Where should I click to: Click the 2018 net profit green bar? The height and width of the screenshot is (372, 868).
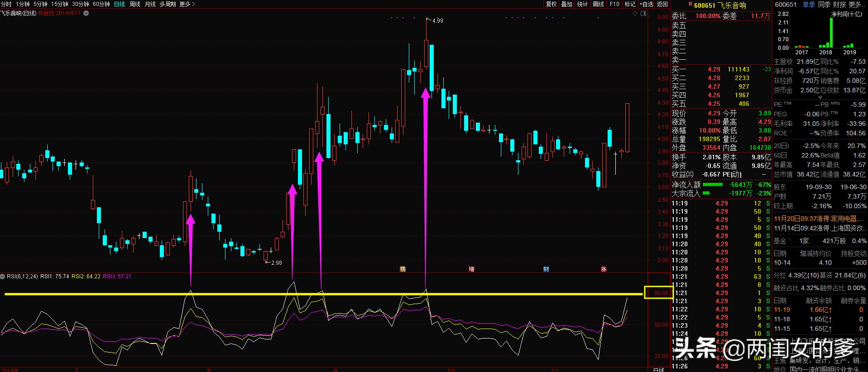[831, 33]
